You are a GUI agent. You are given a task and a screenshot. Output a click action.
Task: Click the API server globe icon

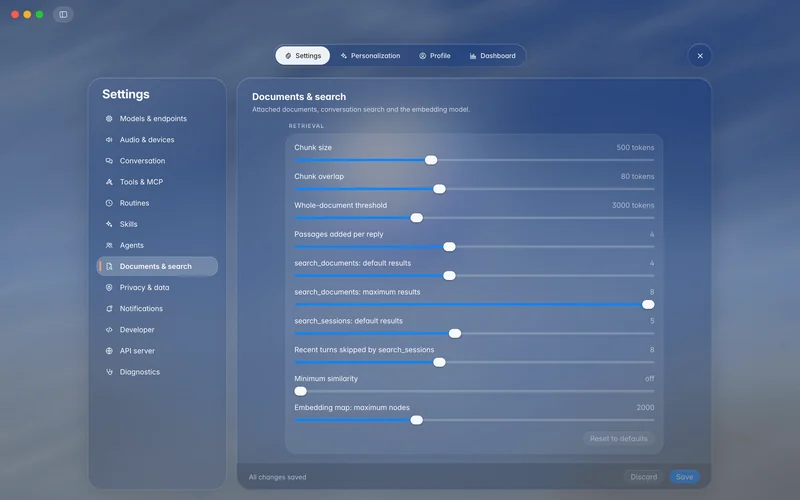[x=109, y=351]
